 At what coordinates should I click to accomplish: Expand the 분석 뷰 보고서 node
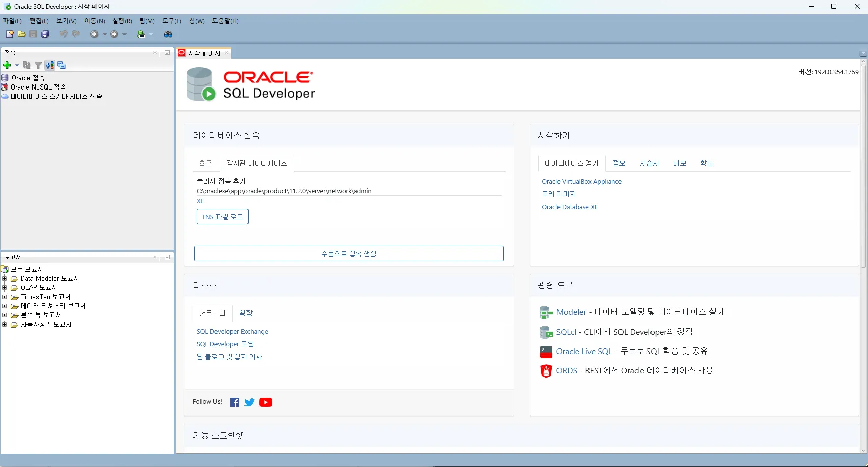[x=4, y=315]
